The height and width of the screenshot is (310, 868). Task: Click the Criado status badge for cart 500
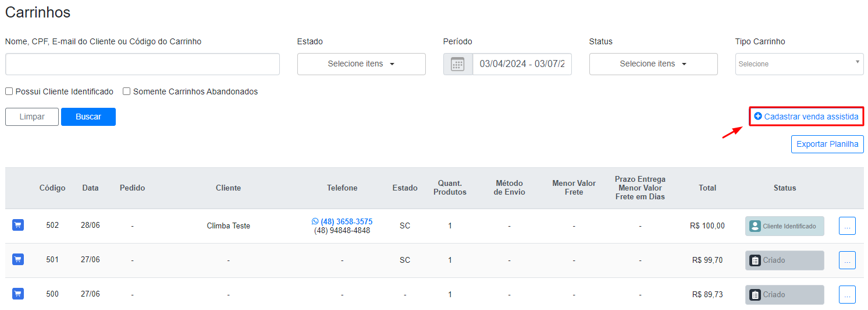coord(785,295)
